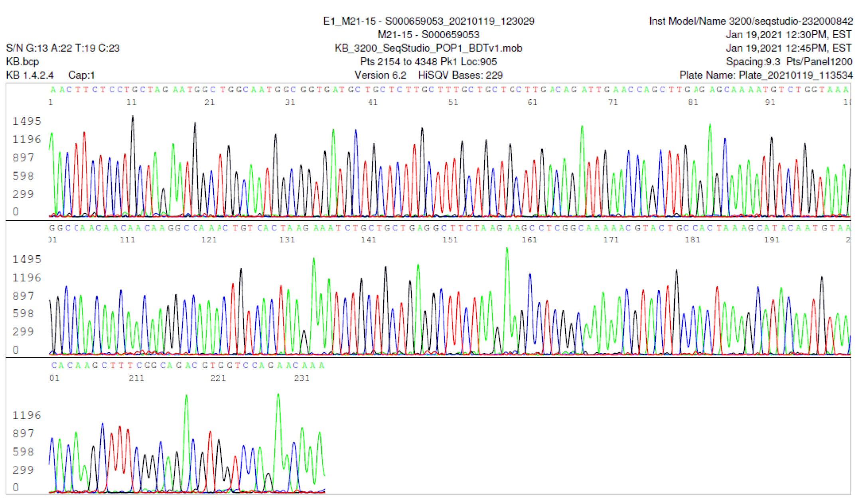Click the Pts 2154 to 4348 line

click(428, 62)
